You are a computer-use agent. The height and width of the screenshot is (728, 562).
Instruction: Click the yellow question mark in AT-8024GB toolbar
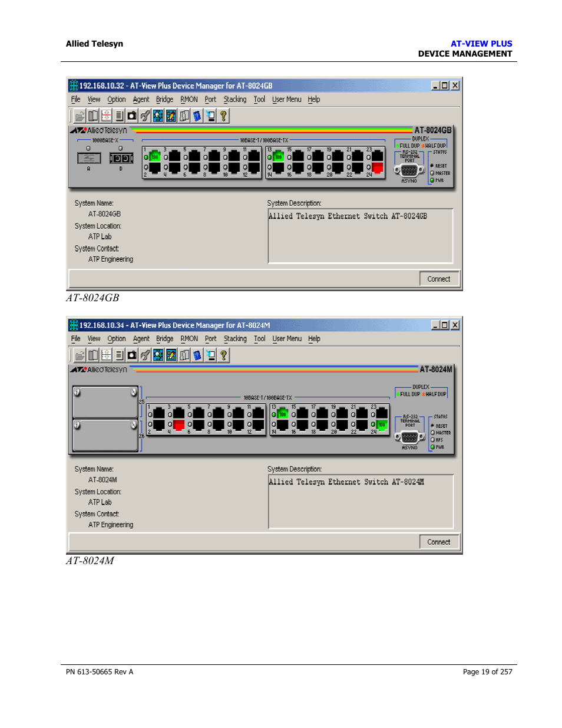tap(223, 116)
